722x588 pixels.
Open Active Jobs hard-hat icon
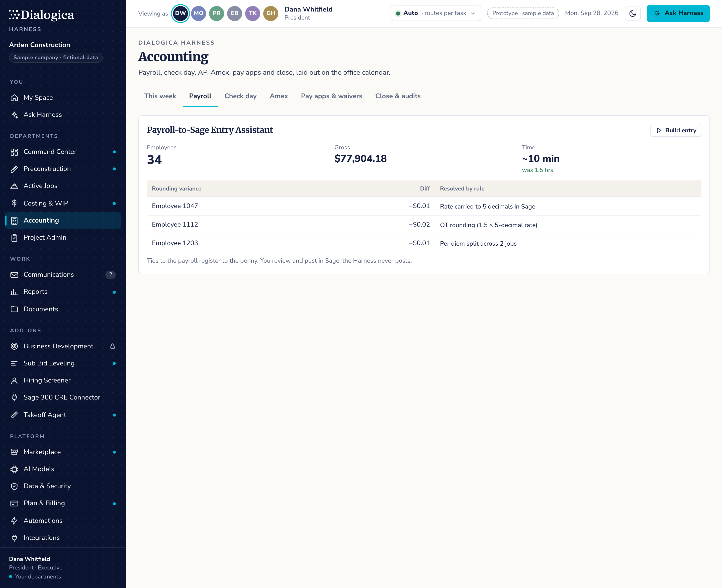pyautogui.click(x=14, y=186)
